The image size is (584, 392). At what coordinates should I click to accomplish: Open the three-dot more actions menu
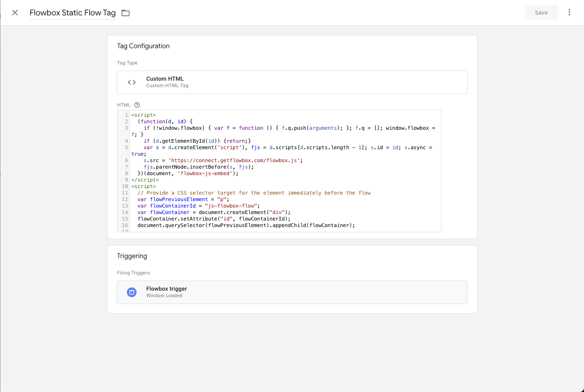[x=569, y=12]
